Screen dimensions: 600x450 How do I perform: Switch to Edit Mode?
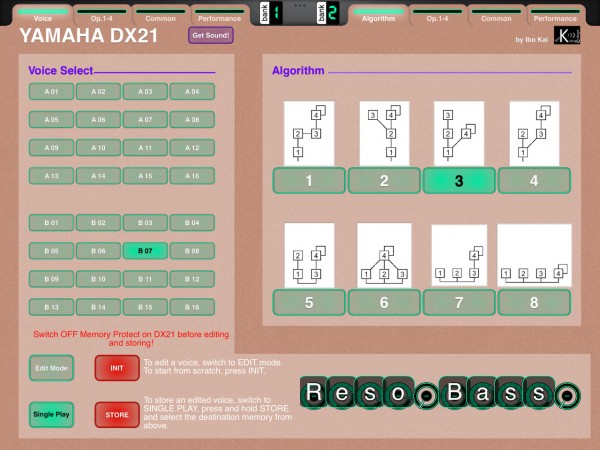click(51, 368)
